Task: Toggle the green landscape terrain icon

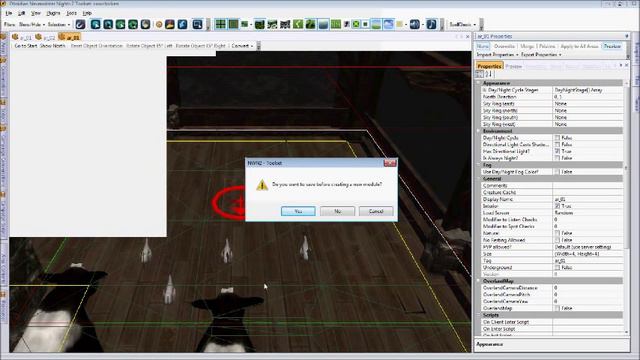Action: 376,24
